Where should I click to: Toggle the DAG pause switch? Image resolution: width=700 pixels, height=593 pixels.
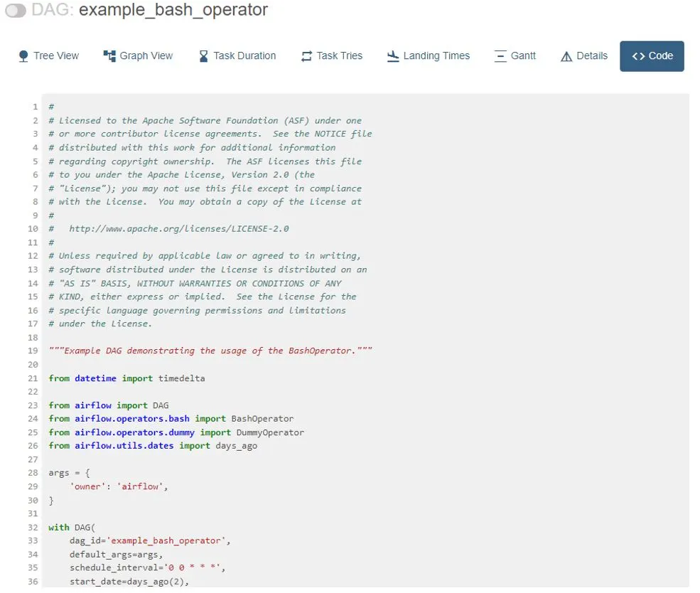pos(16,11)
